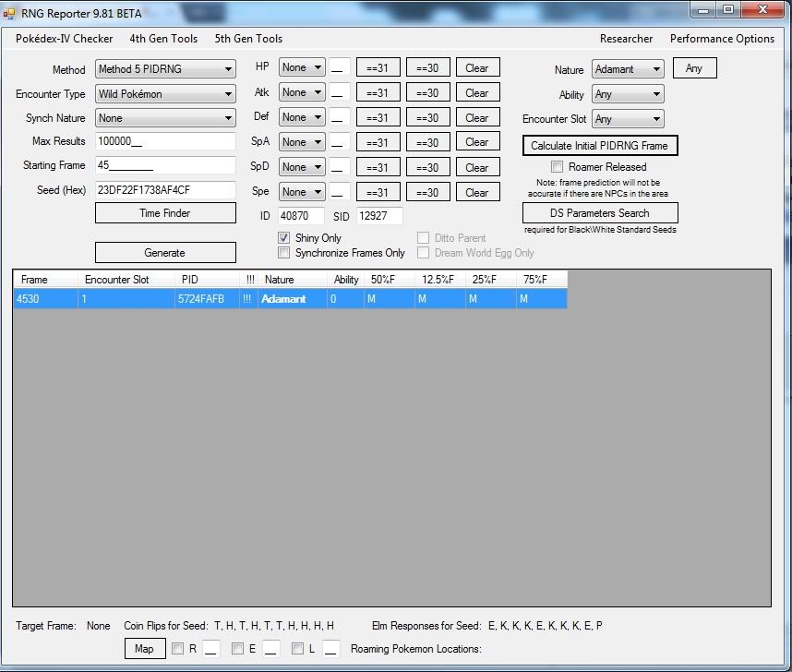The height and width of the screenshot is (672, 792).
Task: Clear the Spe filter
Action: (478, 192)
